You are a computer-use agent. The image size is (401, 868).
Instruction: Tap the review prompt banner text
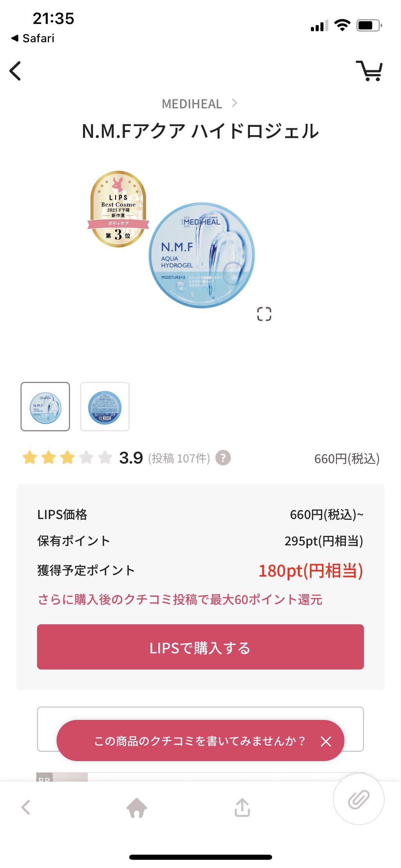coord(199,741)
